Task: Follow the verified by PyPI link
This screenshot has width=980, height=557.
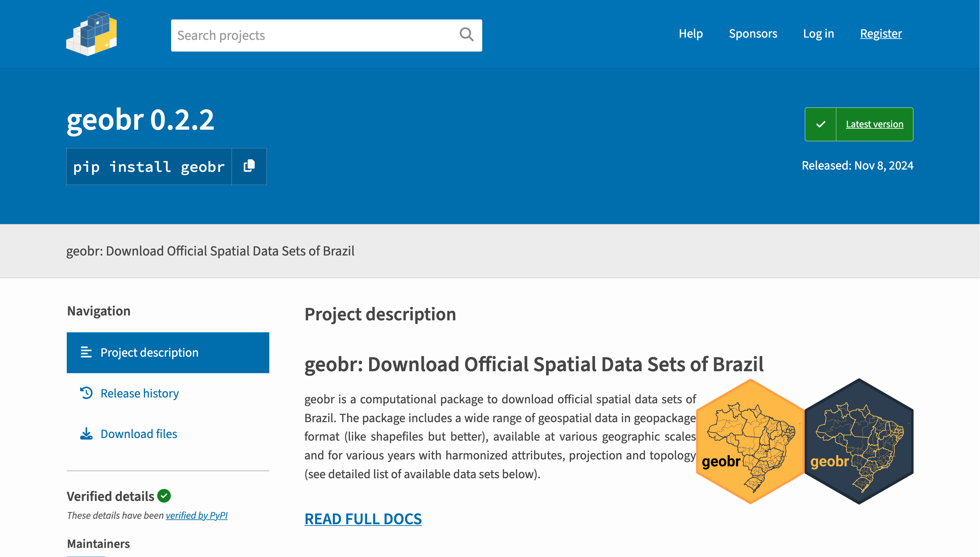Action: pyautogui.click(x=196, y=515)
